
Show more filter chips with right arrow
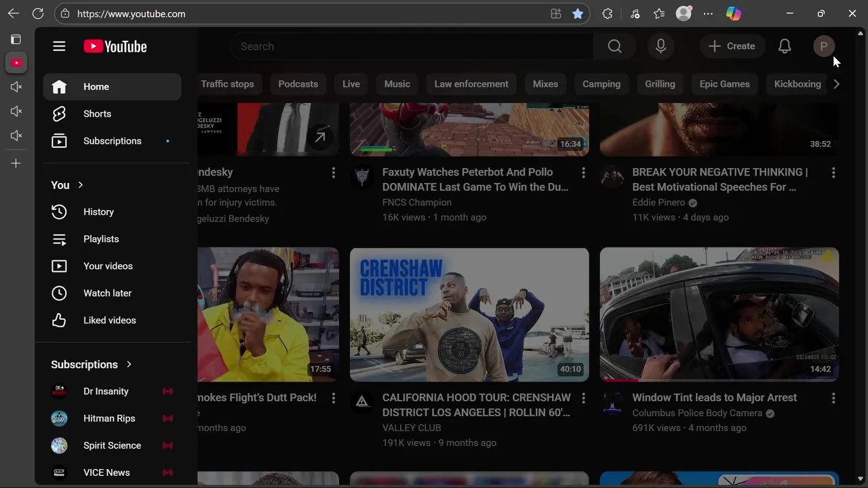[x=836, y=84]
